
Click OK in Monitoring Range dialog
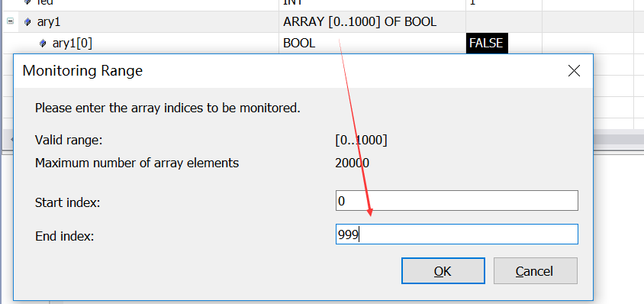[x=443, y=271]
